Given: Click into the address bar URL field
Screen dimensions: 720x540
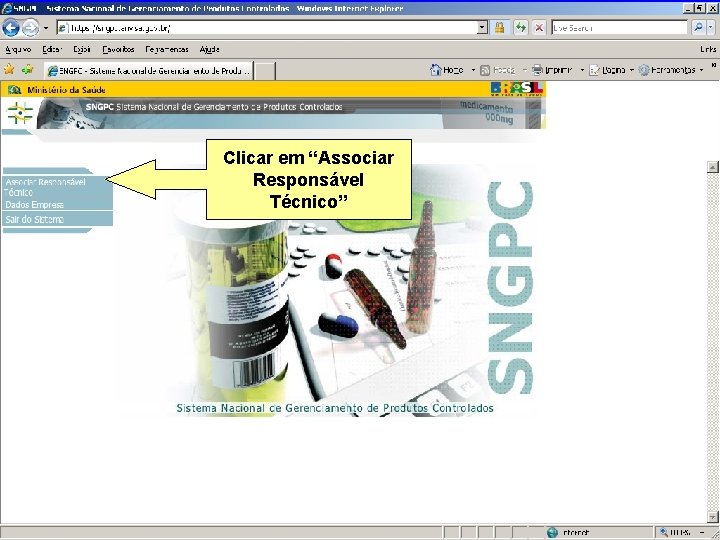Looking at the screenshot, I should [266, 28].
